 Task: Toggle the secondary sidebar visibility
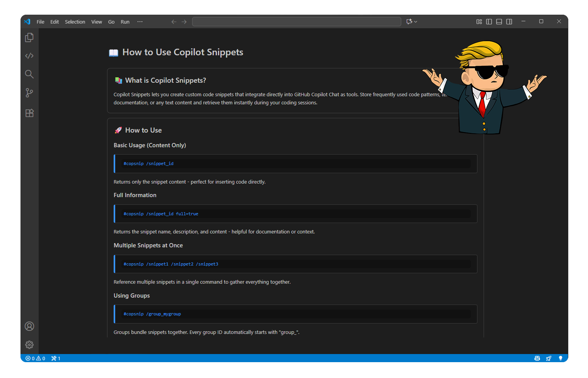(x=509, y=21)
